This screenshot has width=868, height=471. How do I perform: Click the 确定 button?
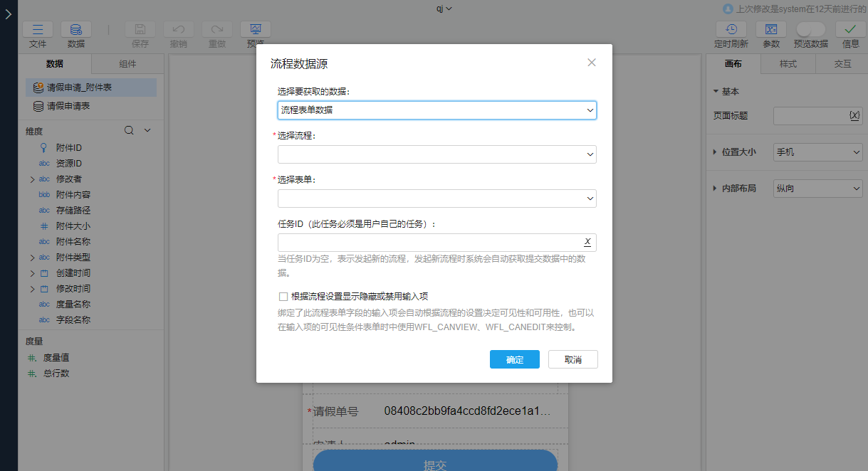514,359
